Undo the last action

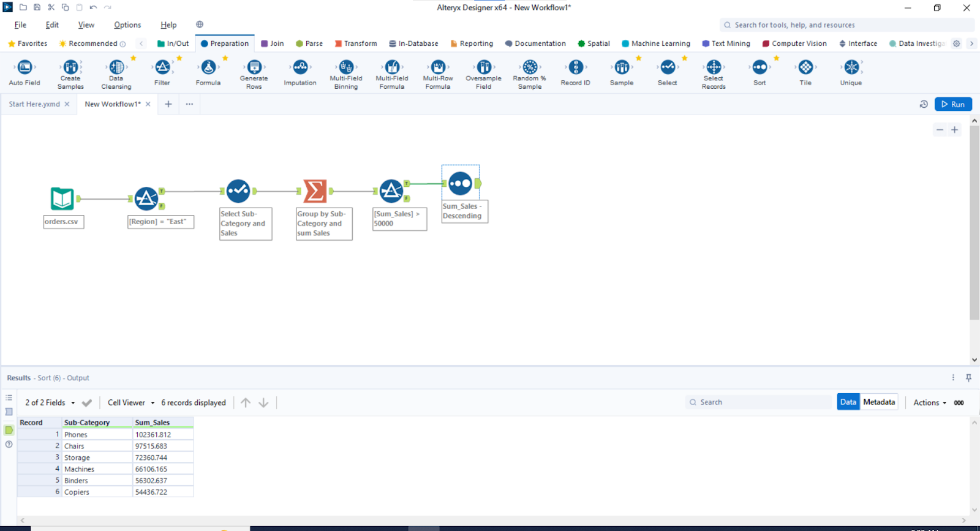(93, 7)
